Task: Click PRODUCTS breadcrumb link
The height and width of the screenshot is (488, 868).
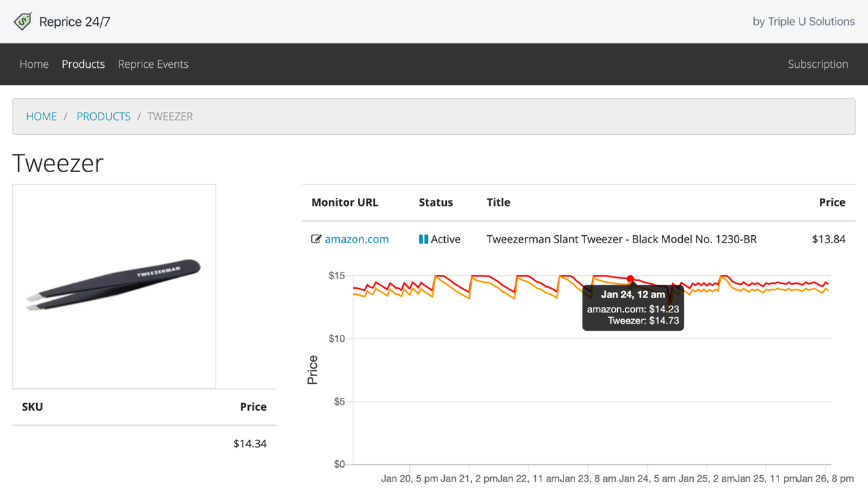Action: [104, 116]
